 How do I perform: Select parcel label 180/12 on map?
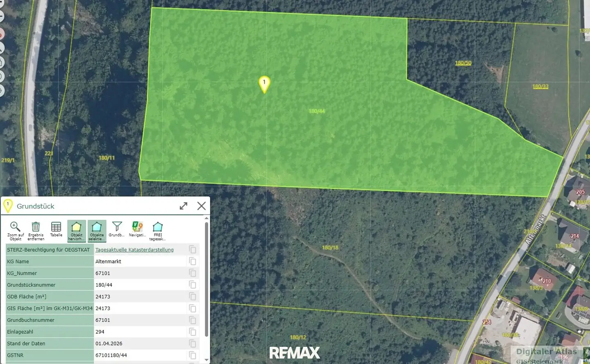click(298, 337)
